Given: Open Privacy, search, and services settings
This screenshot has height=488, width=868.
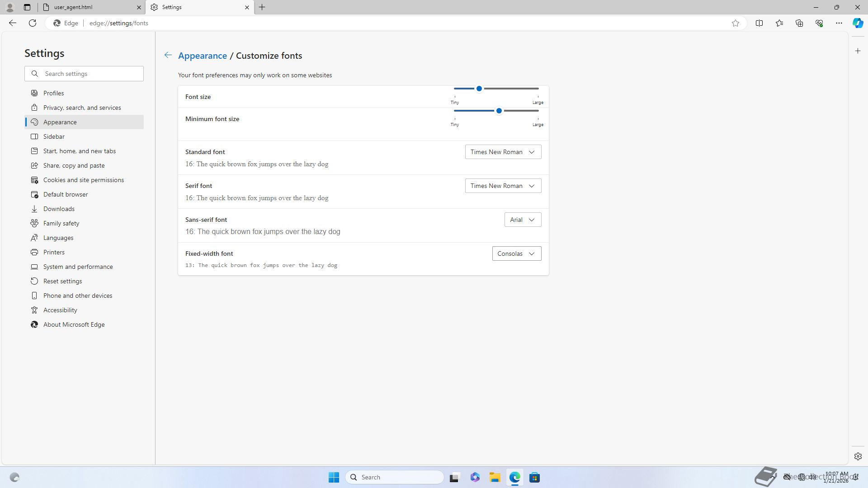Looking at the screenshot, I should click(x=82, y=108).
